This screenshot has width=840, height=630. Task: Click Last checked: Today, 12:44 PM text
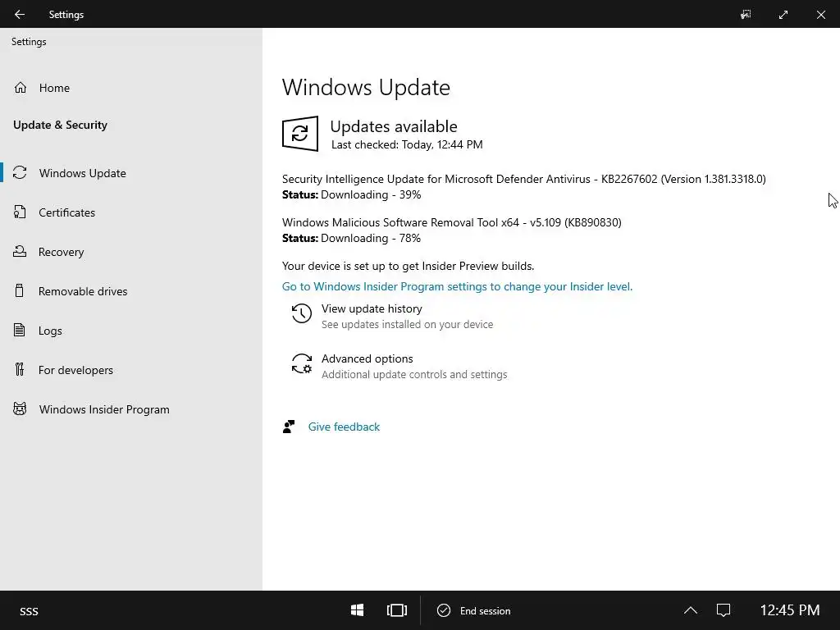pos(407,144)
